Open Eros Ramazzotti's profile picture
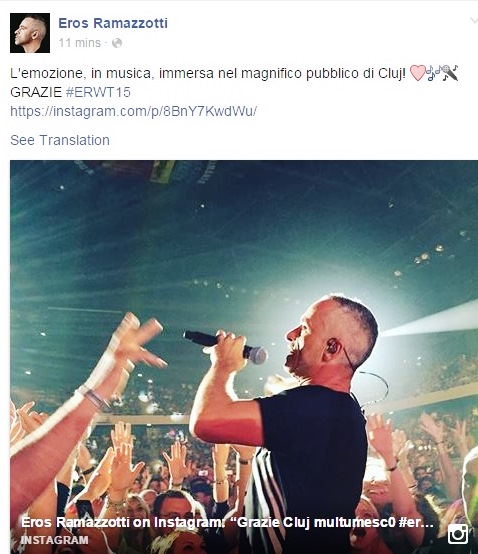Viewport: 478px width, 554px height. tap(30, 33)
